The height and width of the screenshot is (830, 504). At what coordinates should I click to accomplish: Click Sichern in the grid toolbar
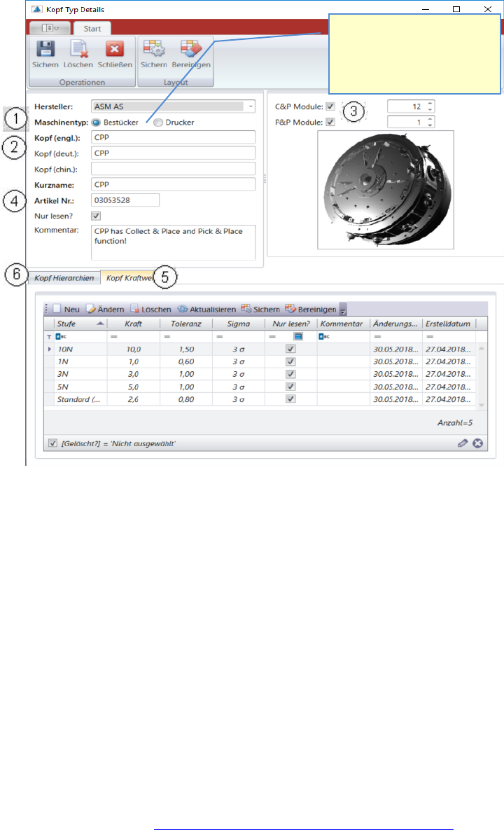point(260,309)
